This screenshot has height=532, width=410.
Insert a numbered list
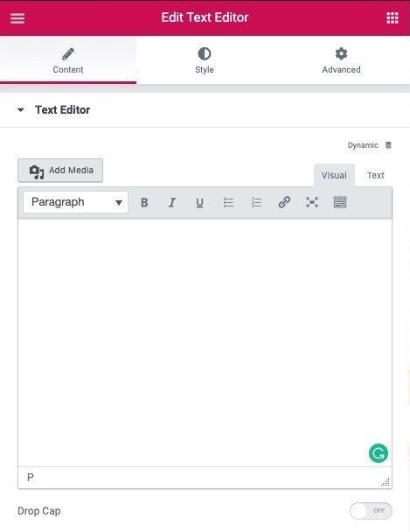pos(256,202)
